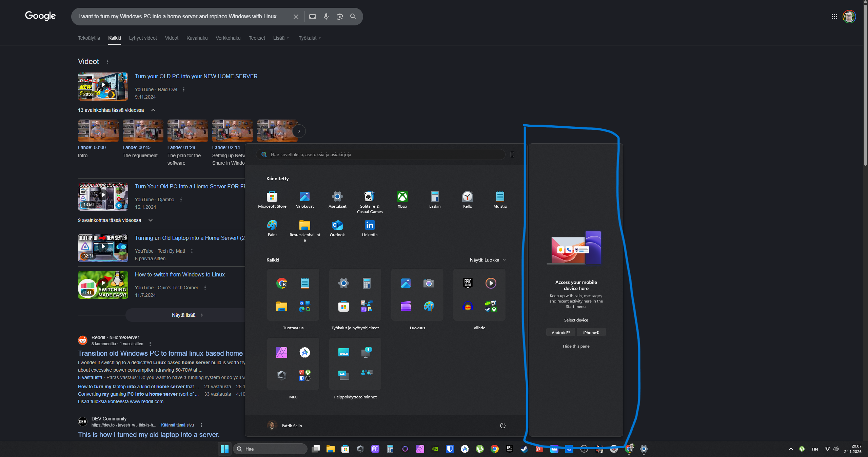Open the Näytä: Luokka dropdown
This screenshot has height=457, width=868.
pos(488,260)
